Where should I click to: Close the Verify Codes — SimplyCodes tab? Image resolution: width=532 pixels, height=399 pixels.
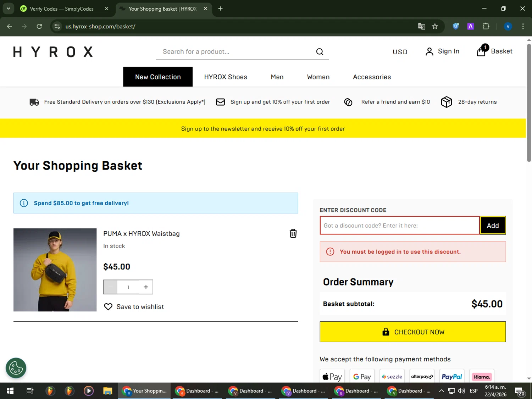point(106,9)
